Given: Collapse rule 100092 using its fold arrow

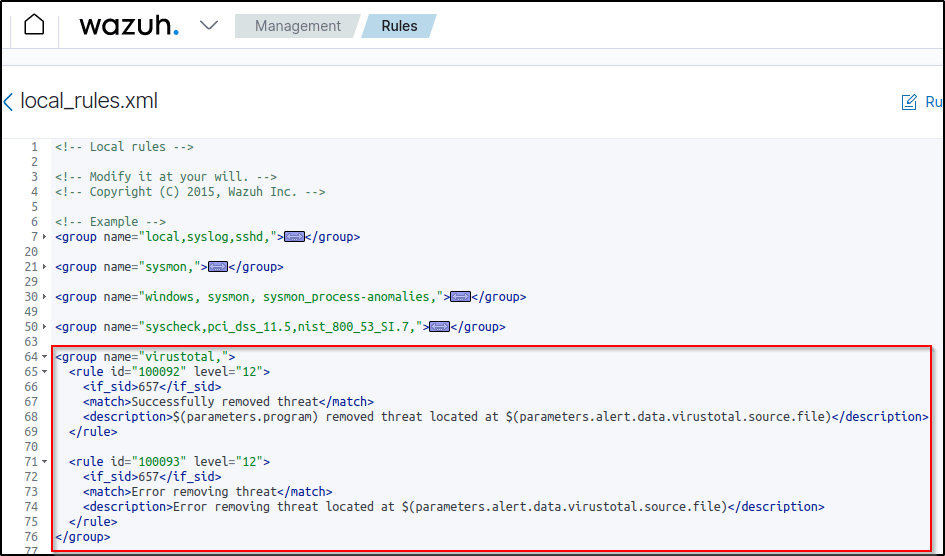Looking at the screenshot, I should tap(45, 372).
